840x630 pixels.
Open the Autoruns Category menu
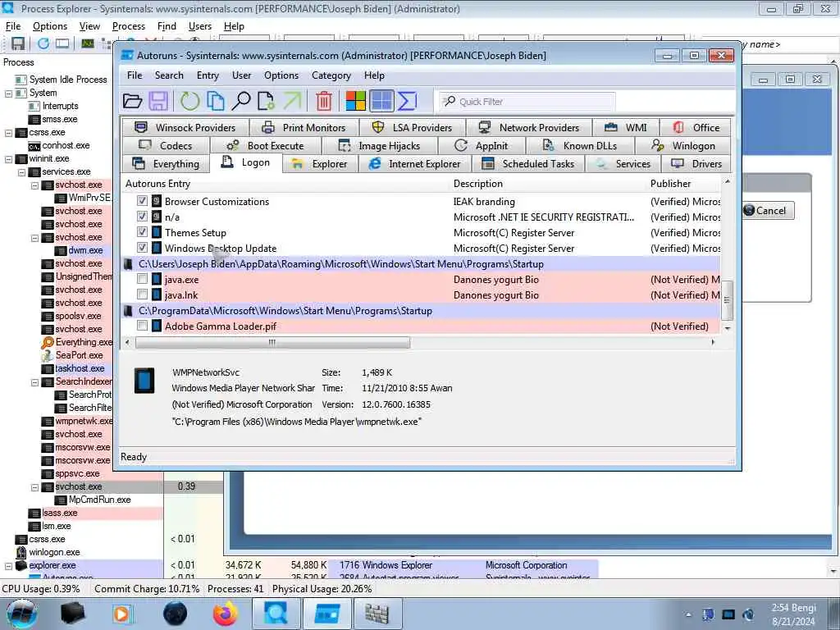(331, 75)
